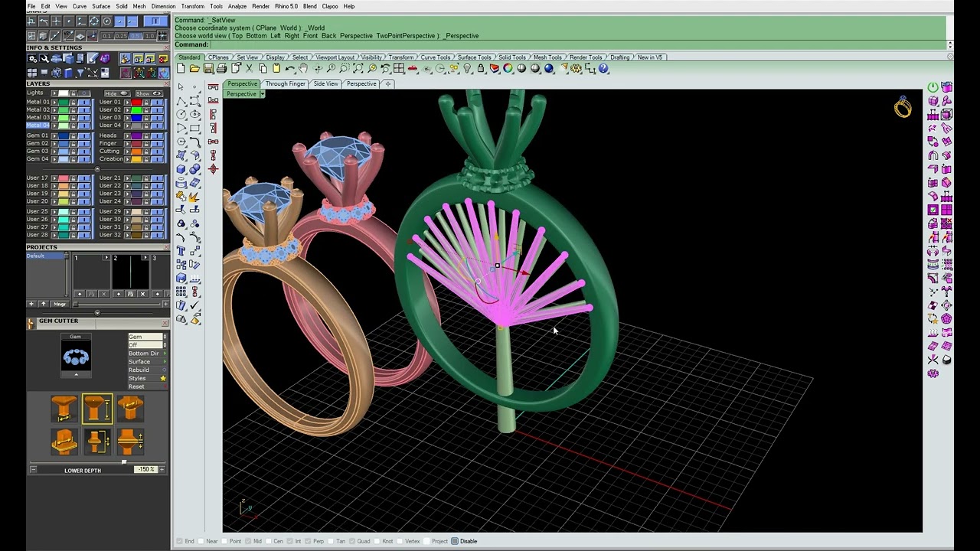Click the Open folder toolbar icon
The image size is (980, 551).
point(194,69)
